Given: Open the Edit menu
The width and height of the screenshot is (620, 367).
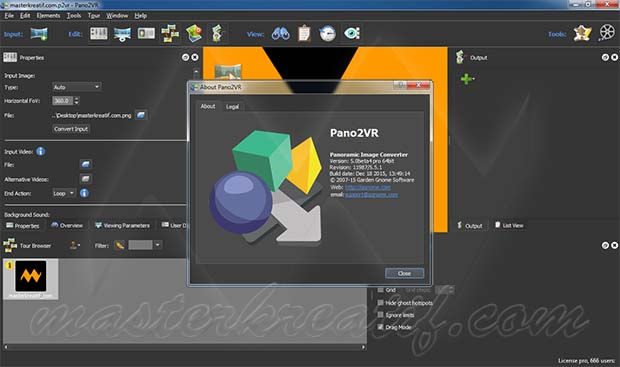Looking at the screenshot, I should [x=25, y=15].
